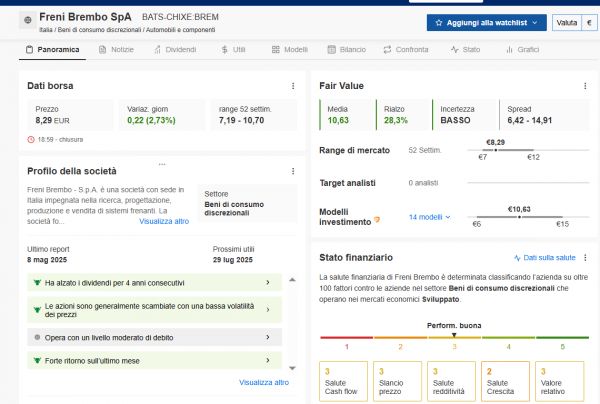Open the Dividendi tab
This screenshot has height=404, width=600.
click(x=175, y=50)
